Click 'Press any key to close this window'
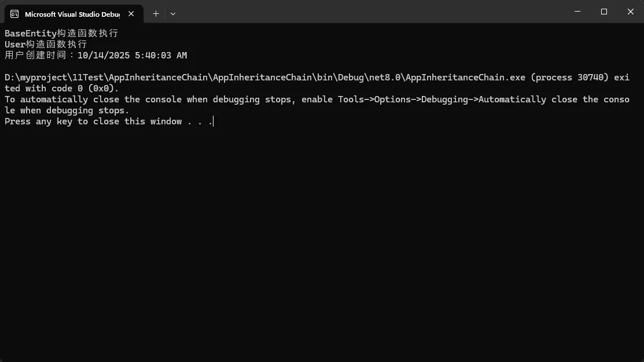The image size is (644, 362). 93,121
